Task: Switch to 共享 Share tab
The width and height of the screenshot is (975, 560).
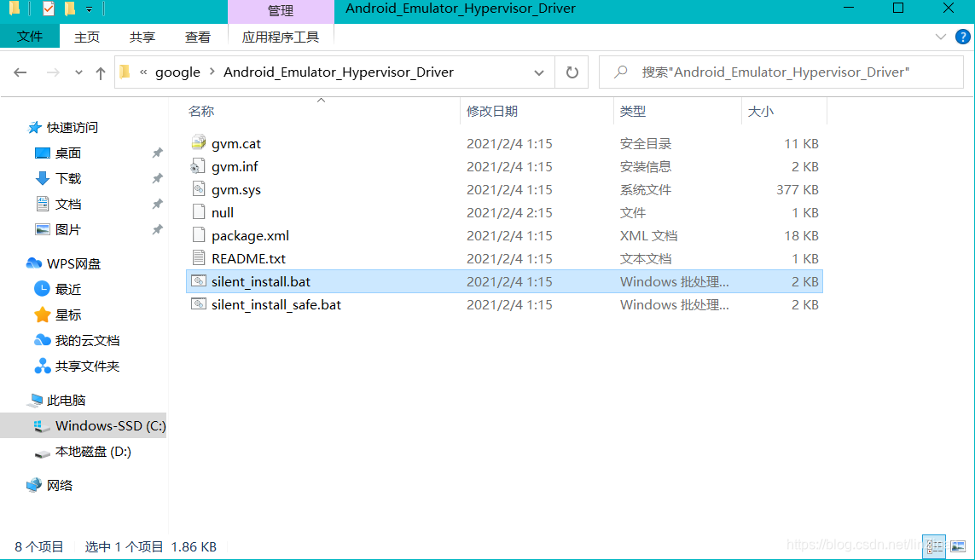Action: [x=142, y=38]
